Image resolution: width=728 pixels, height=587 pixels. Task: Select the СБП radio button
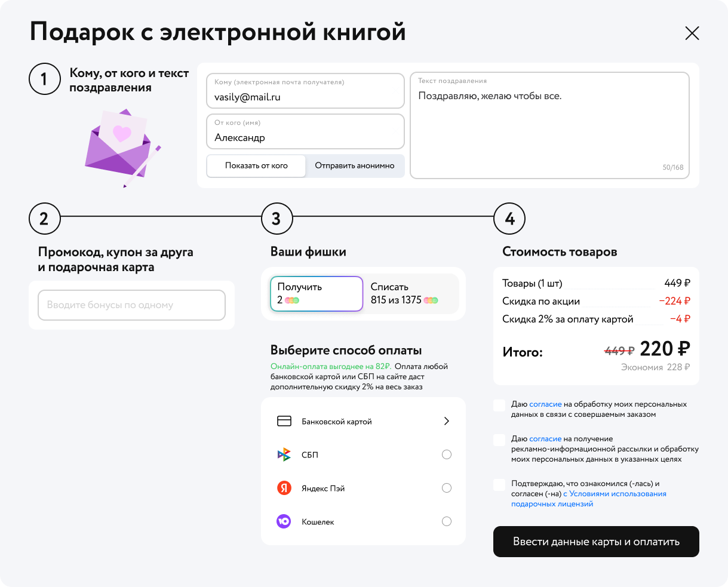(x=446, y=455)
